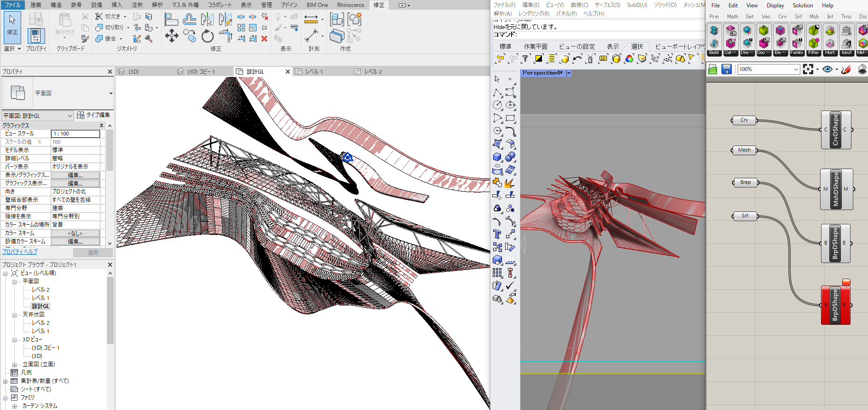
Task: Open the プロパティ ヘルプ link
Action: [x=20, y=252]
